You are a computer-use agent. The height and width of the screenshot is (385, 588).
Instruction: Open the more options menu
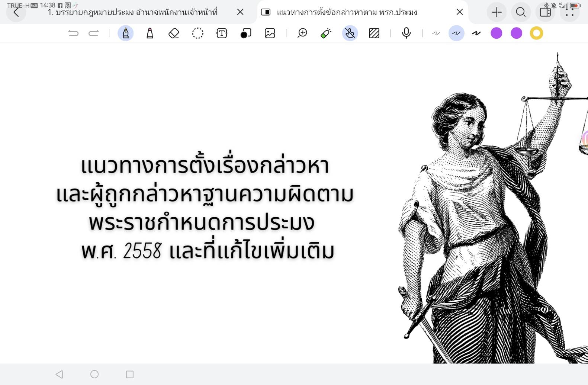[569, 13]
